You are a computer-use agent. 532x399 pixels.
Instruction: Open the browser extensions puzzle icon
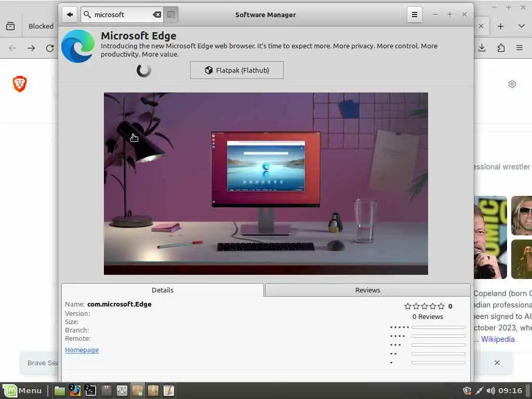501,48
